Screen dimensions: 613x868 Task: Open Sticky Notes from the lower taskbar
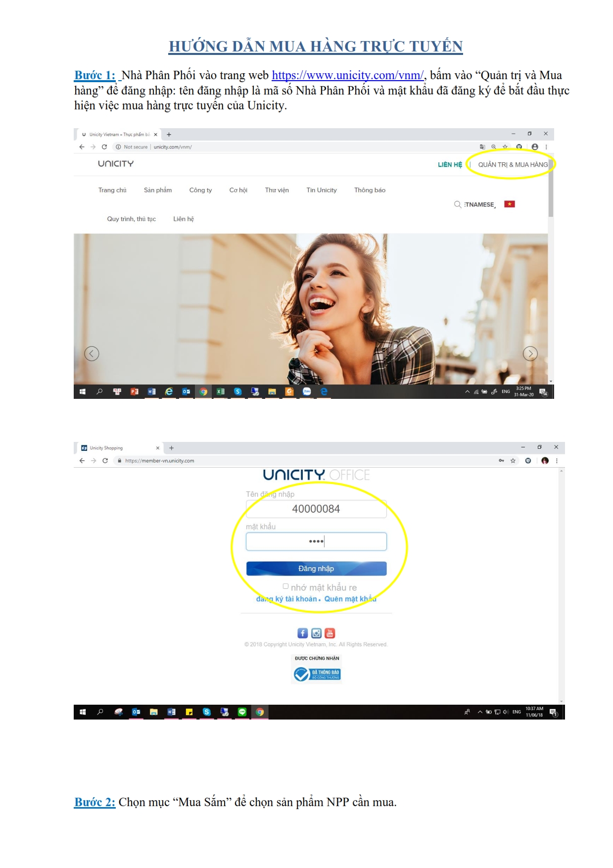pos(189,712)
